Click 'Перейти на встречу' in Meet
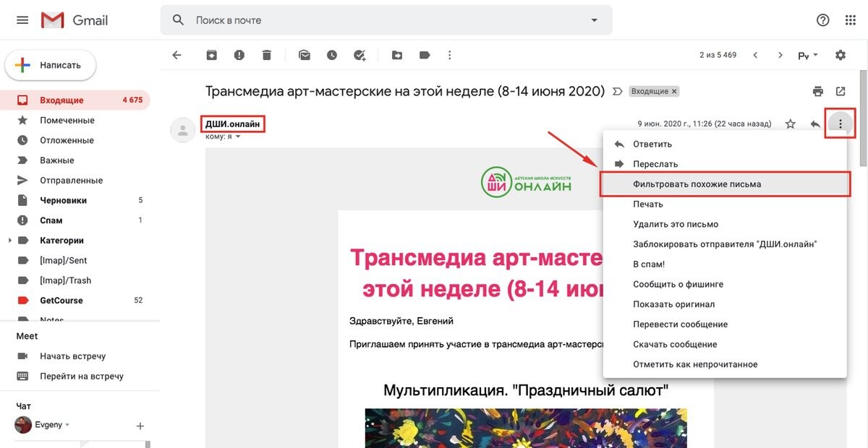The width and height of the screenshot is (868, 448). [x=81, y=376]
